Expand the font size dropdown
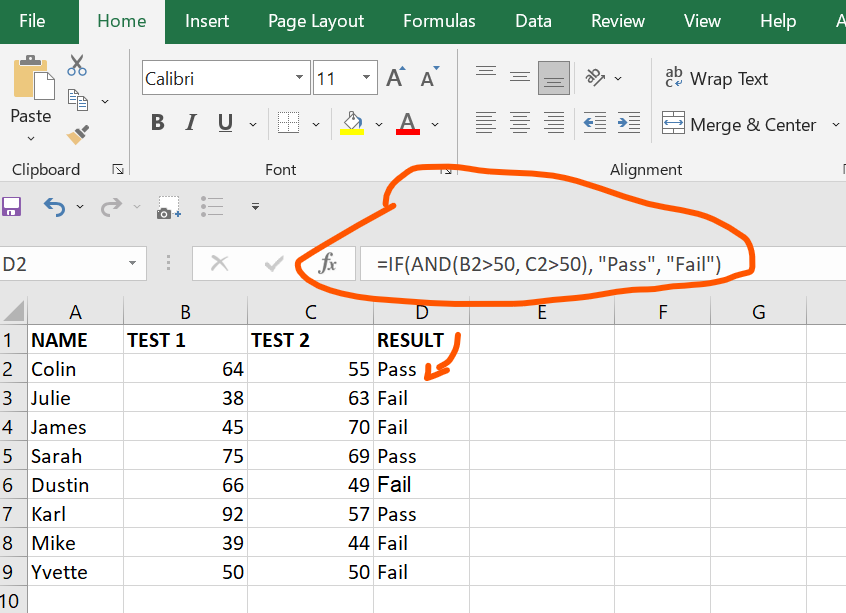This screenshot has height=613, width=846. [364, 78]
